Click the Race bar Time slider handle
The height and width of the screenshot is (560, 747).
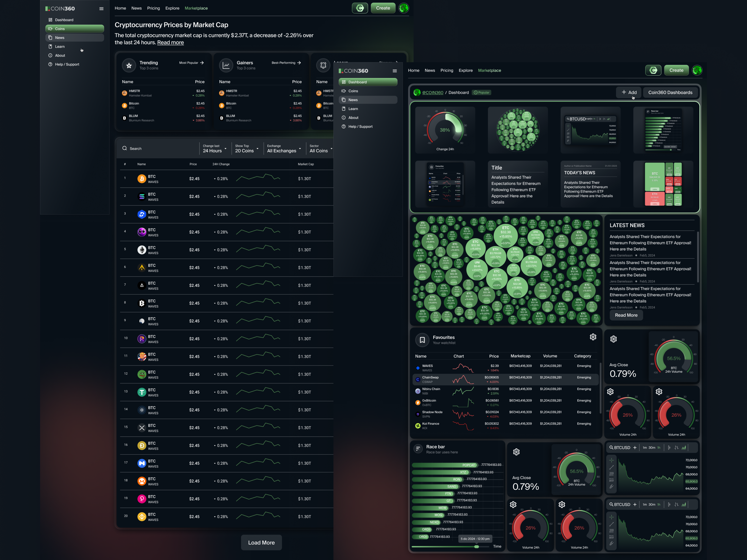[x=476, y=547]
